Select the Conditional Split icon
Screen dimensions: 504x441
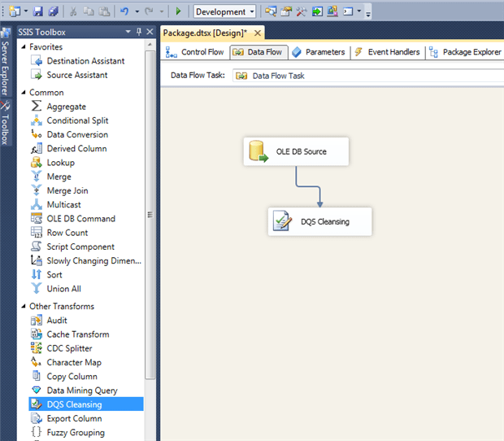pos(37,120)
